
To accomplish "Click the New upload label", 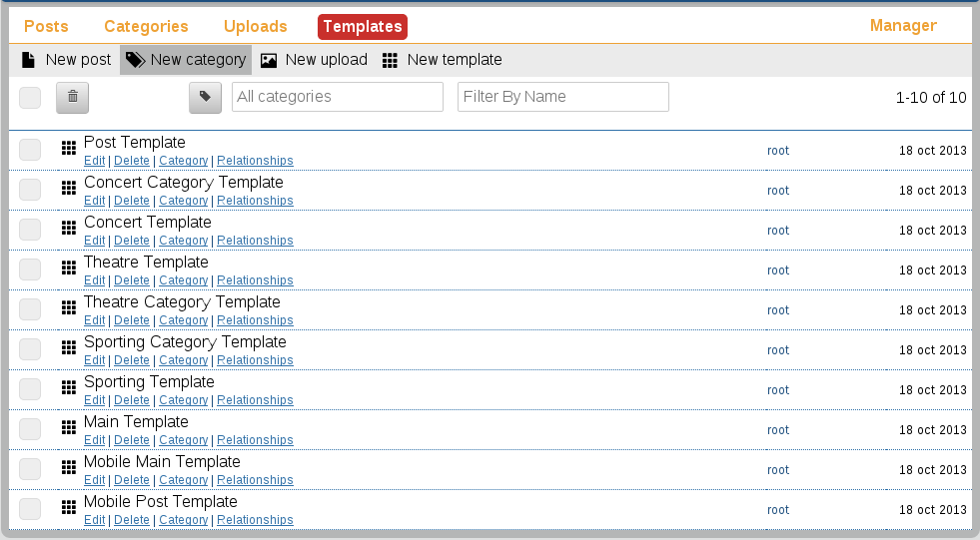I will point(327,60).
